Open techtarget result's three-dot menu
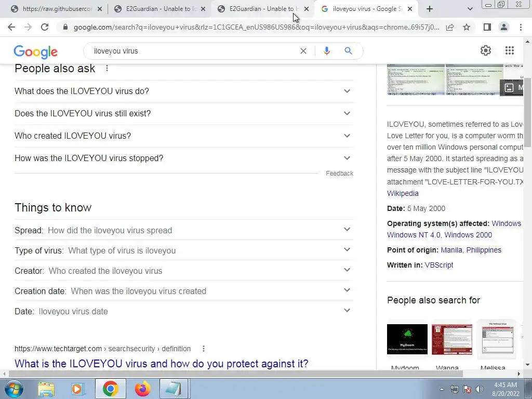The width and height of the screenshot is (532, 399). (x=204, y=349)
